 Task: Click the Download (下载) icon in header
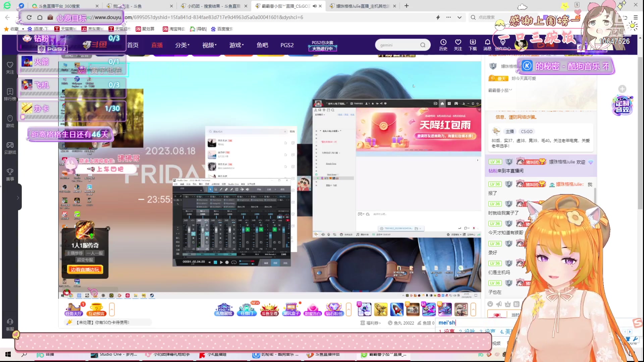[473, 45]
